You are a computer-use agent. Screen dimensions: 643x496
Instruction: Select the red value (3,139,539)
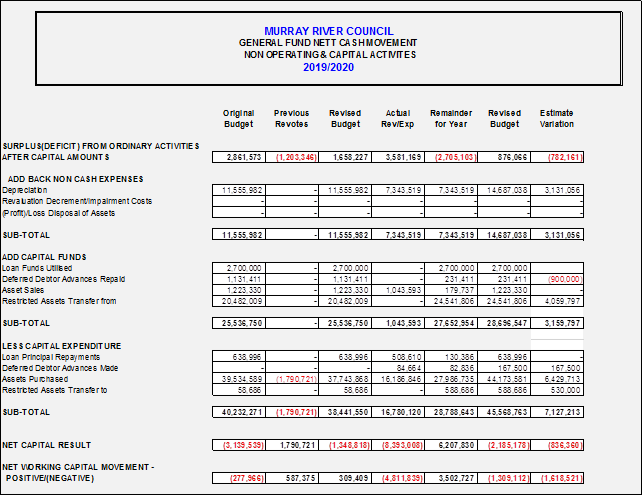coord(239,445)
